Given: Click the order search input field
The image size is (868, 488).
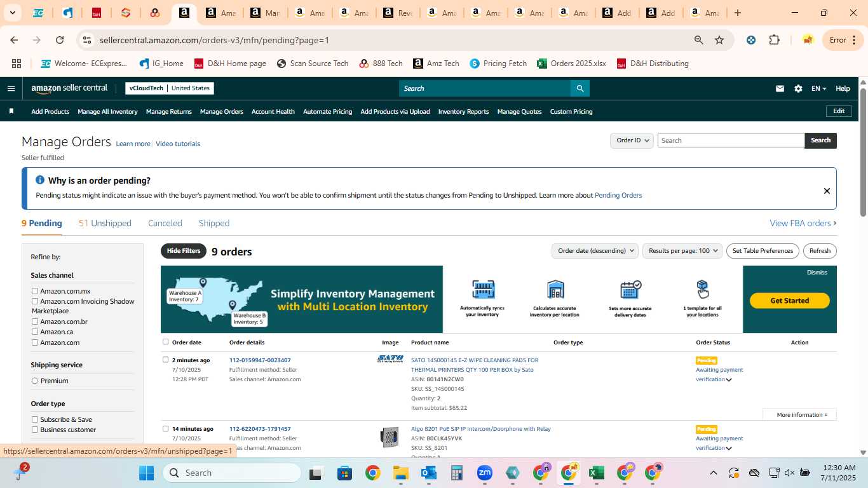Looking at the screenshot, I should pos(731,140).
